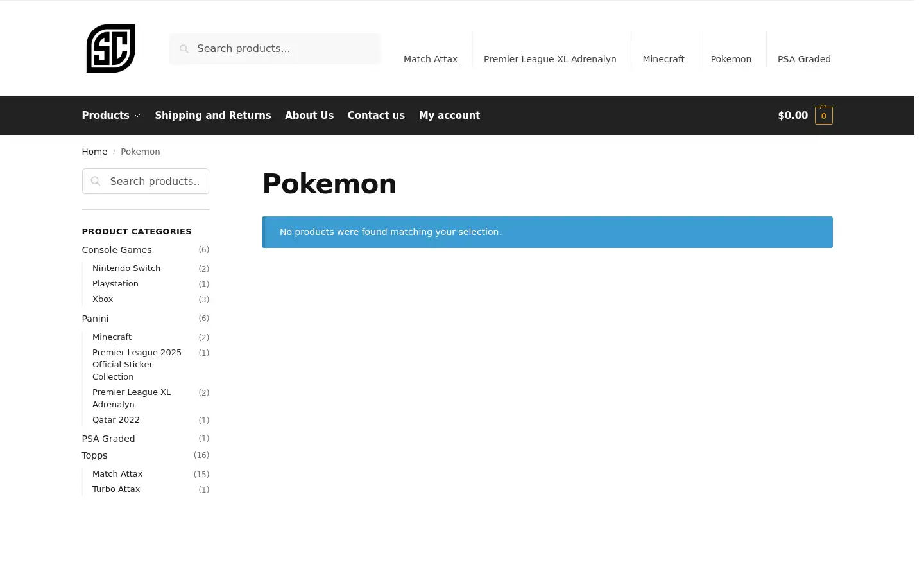Open the About Us page
The image size is (924, 578).
point(309,116)
